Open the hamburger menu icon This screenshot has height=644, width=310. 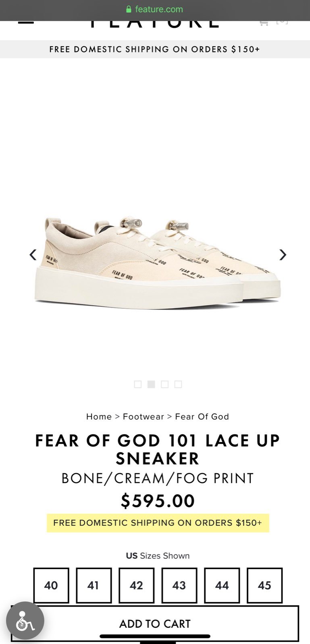(26, 23)
